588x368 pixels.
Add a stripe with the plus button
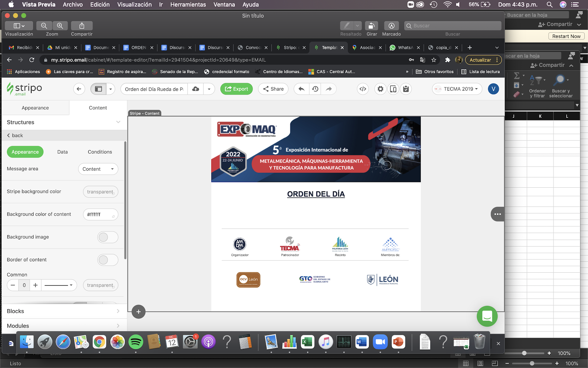click(x=139, y=312)
